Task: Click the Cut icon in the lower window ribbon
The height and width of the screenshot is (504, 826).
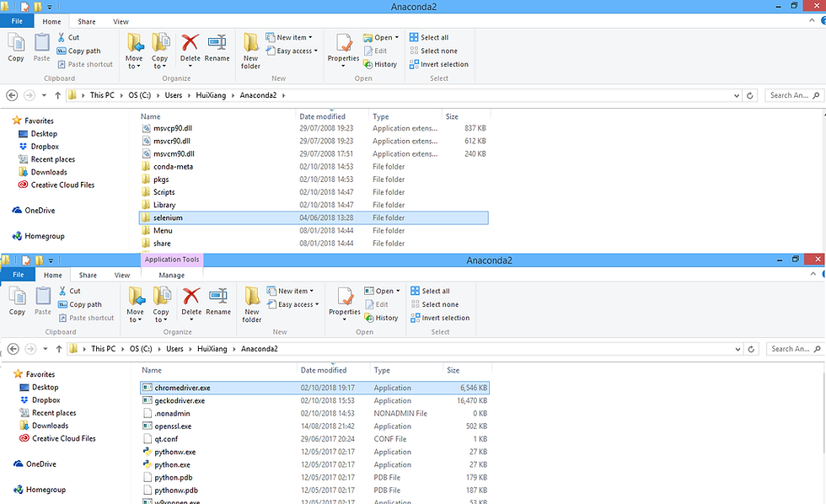Action: (62, 291)
